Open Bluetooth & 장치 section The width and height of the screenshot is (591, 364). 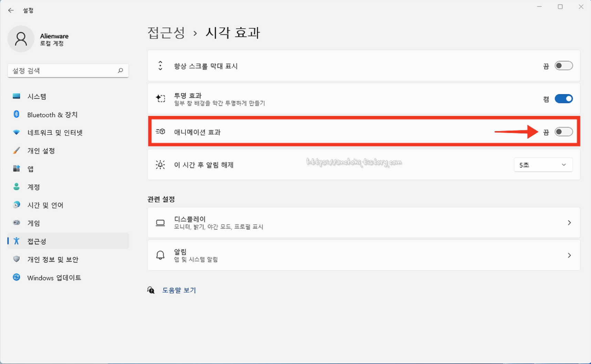[x=68, y=115]
